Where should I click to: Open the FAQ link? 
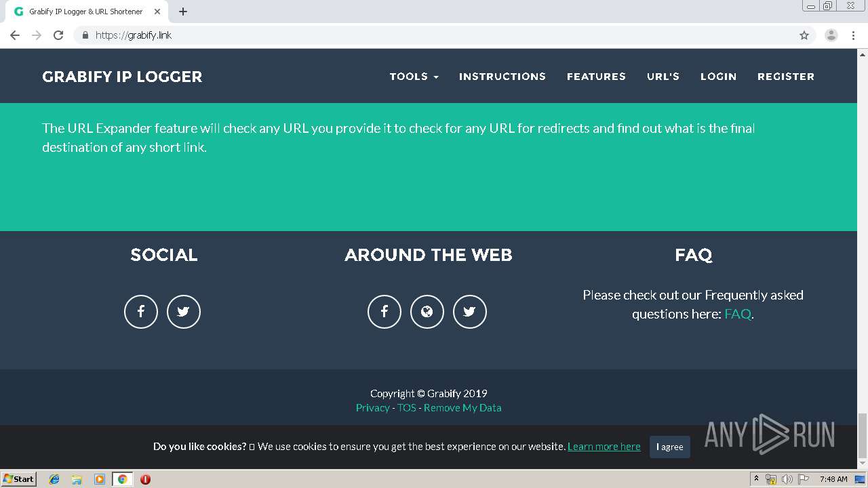click(738, 314)
